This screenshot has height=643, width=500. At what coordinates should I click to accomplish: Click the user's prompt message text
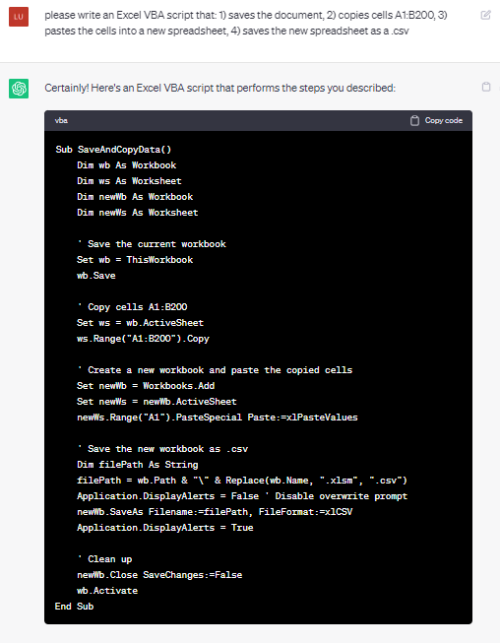246,23
